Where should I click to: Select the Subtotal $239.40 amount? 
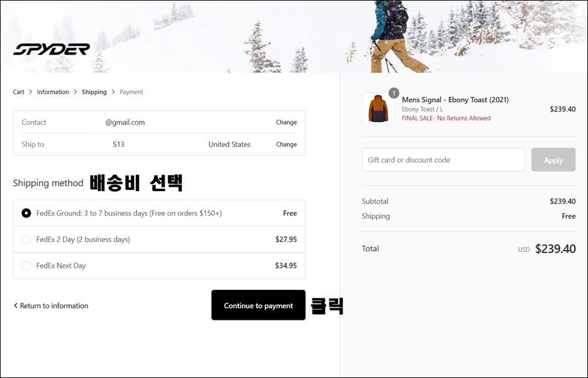click(562, 201)
